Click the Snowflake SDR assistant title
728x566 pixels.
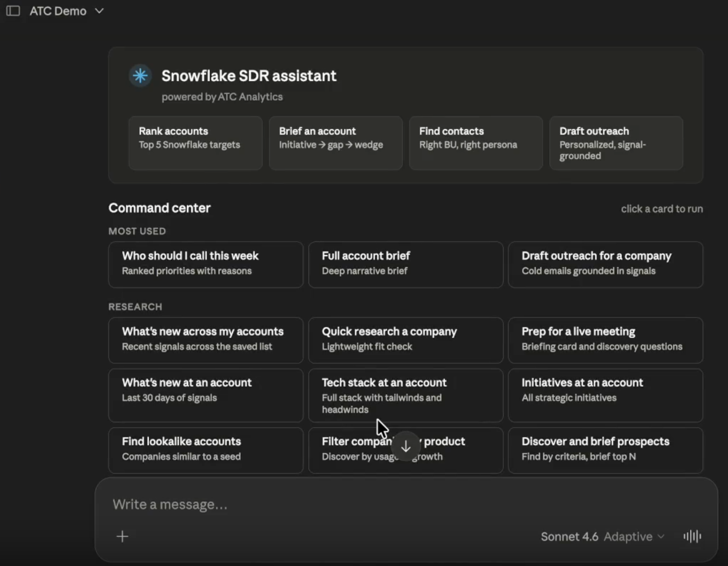click(x=249, y=76)
